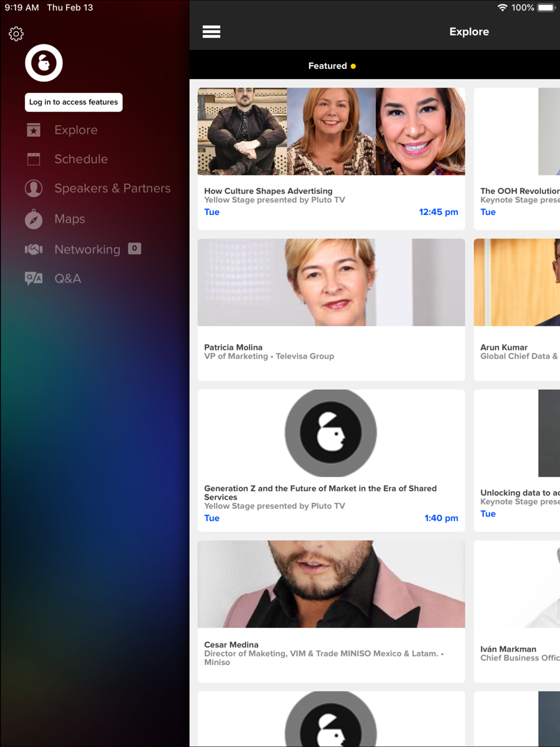This screenshot has width=560, height=747.
Task: Tap the Wi-Fi status icon
Action: pos(502,8)
